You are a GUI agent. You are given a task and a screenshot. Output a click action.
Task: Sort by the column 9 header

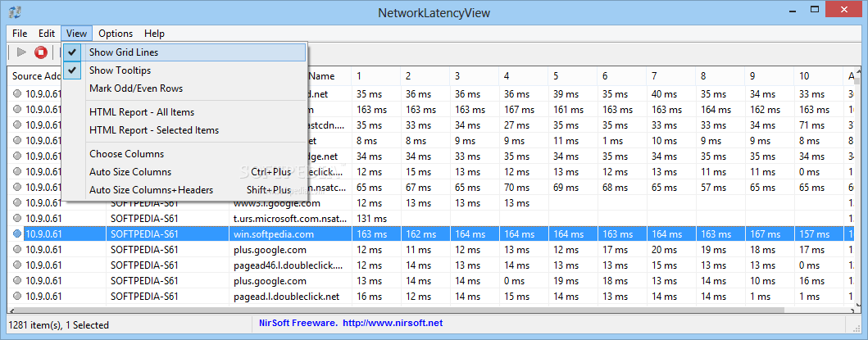click(x=770, y=76)
